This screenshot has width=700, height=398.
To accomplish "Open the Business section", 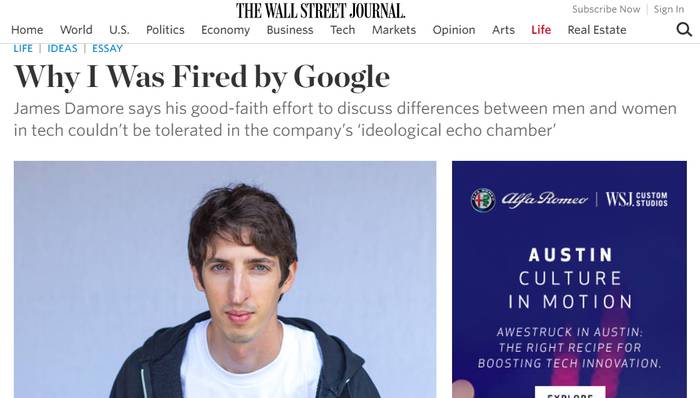I will pyautogui.click(x=290, y=30).
